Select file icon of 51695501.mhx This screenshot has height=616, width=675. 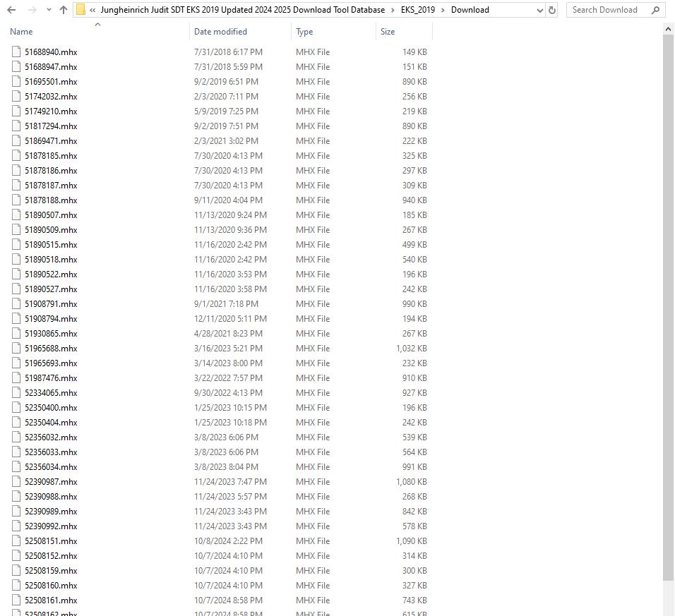click(16, 81)
